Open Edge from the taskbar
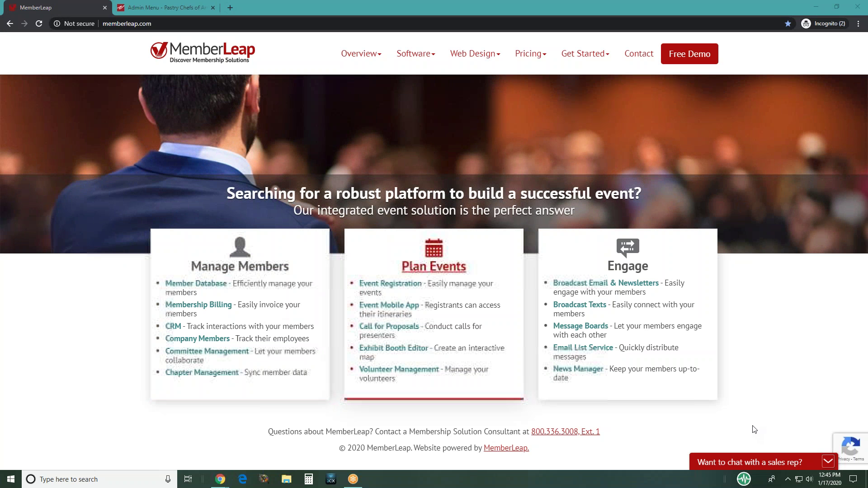 click(x=242, y=479)
